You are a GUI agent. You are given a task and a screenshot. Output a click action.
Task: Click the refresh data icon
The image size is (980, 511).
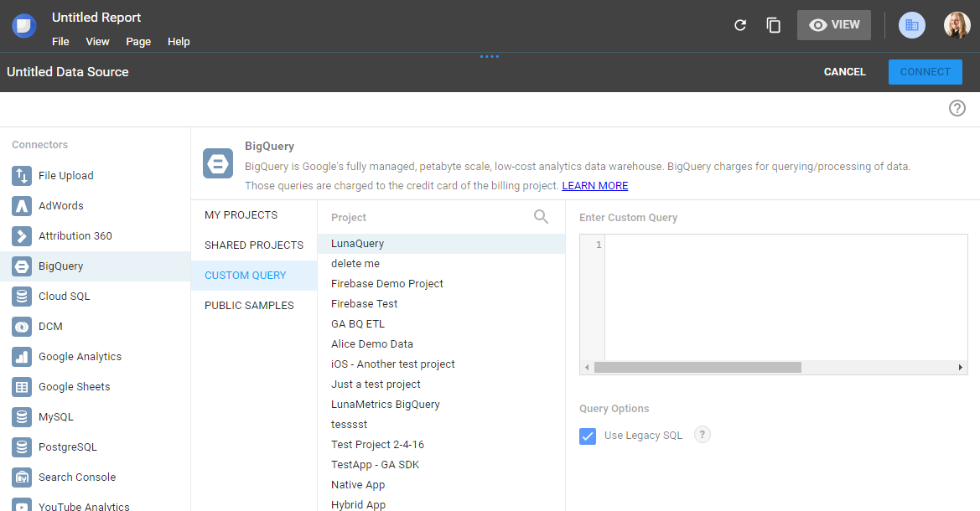pos(740,25)
